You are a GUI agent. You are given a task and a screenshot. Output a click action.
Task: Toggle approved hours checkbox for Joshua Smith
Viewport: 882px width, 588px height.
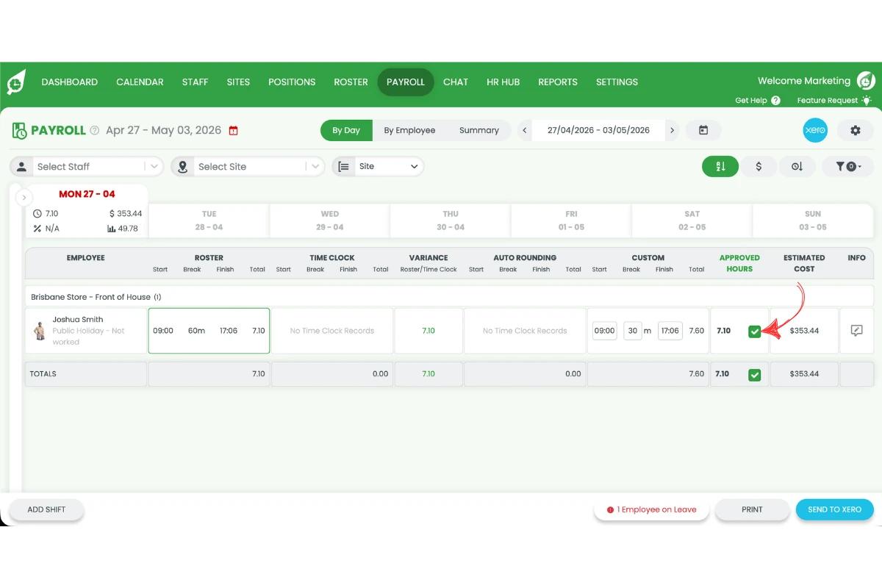coord(754,331)
